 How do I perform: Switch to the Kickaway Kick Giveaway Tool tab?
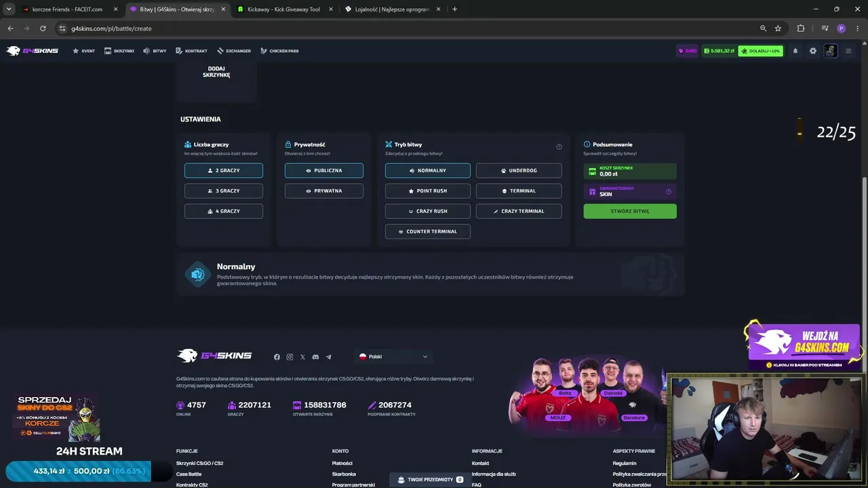[285, 9]
